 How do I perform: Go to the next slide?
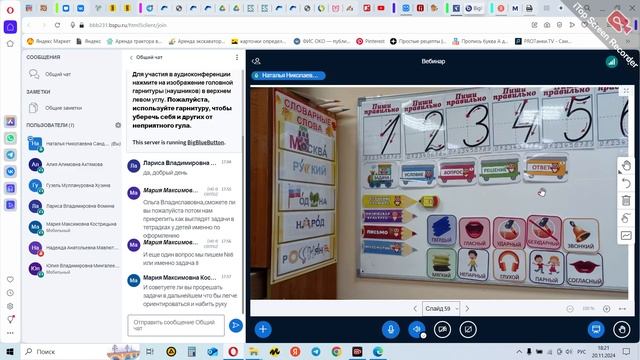(x=467, y=309)
